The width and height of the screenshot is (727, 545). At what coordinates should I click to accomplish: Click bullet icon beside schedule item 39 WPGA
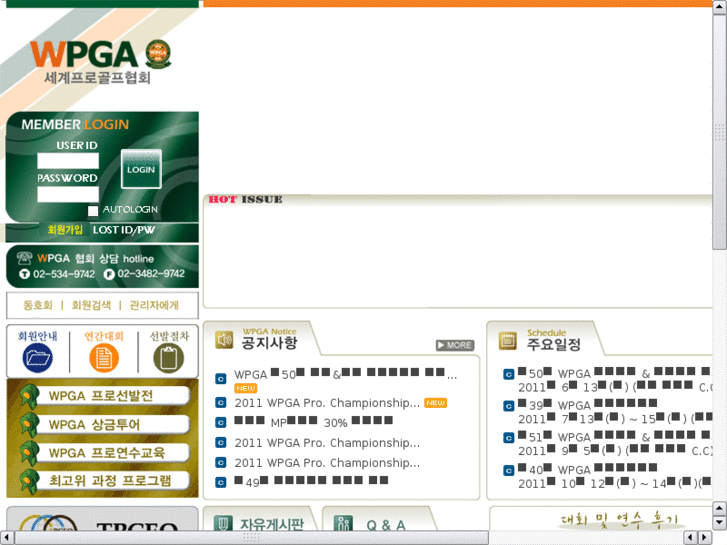pyautogui.click(x=509, y=406)
